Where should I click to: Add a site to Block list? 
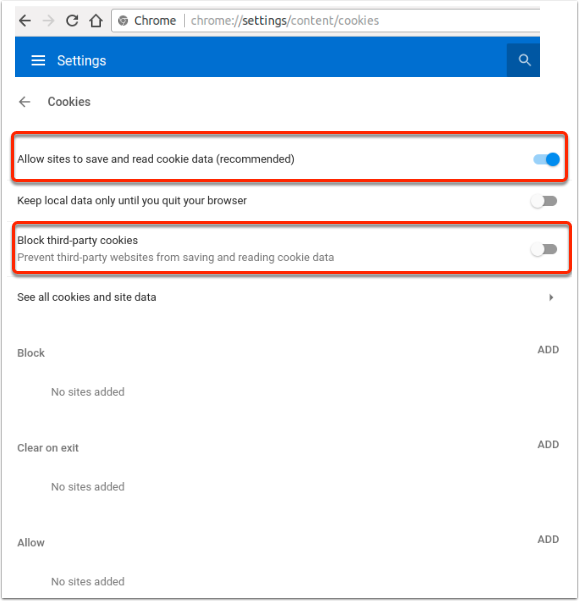pyautogui.click(x=548, y=350)
